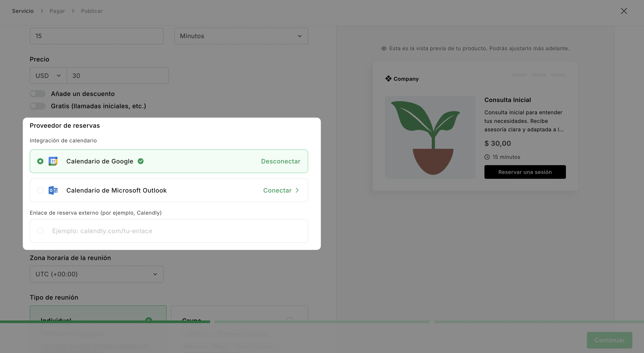Toggle the Añade un descuento switch
Viewport: 644px width, 353px height.
tap(38, 94)
